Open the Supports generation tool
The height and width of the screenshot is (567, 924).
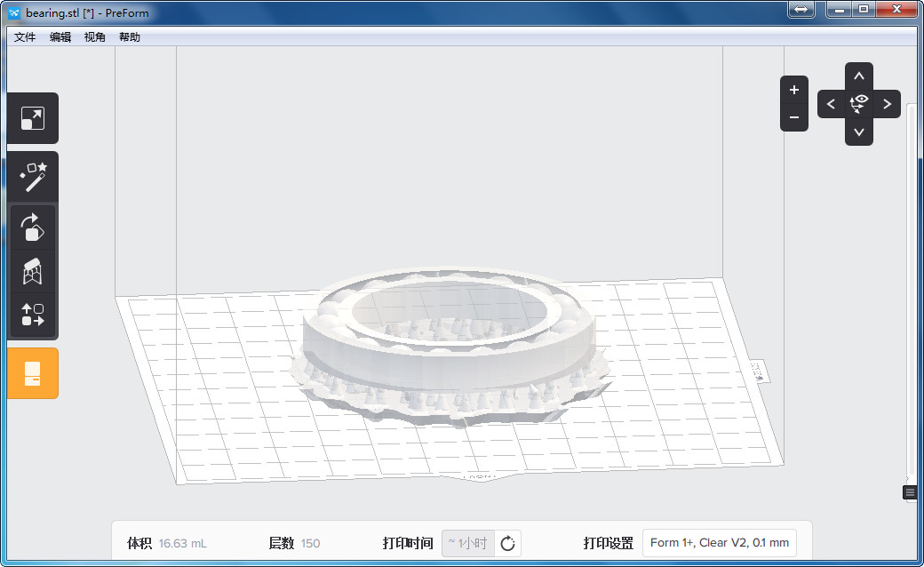(x=32, y=271)
